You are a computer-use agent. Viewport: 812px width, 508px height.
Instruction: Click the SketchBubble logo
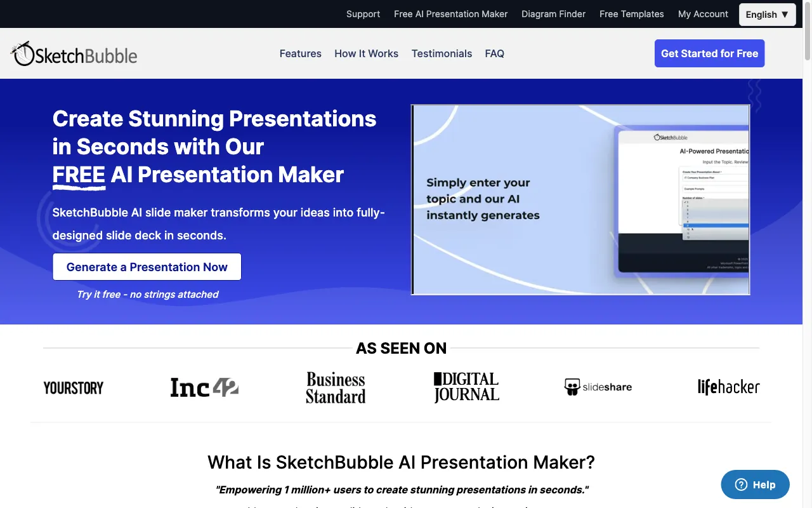coord(74,54)
